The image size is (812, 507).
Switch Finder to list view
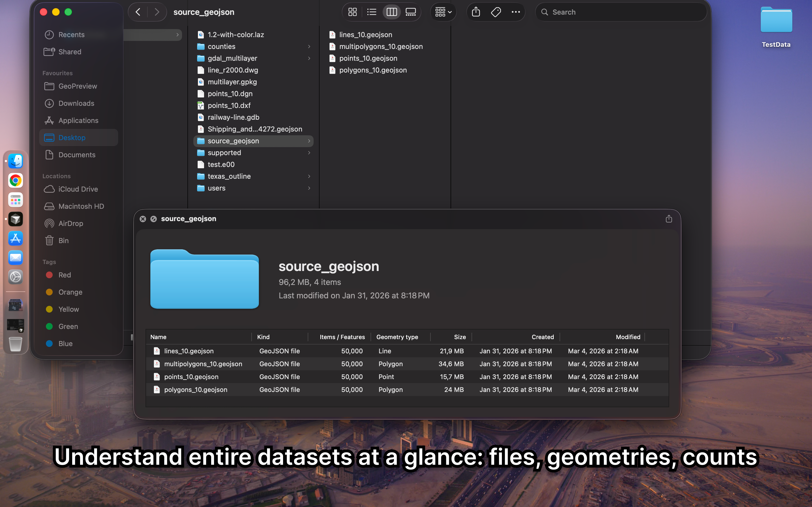(371, 12)
